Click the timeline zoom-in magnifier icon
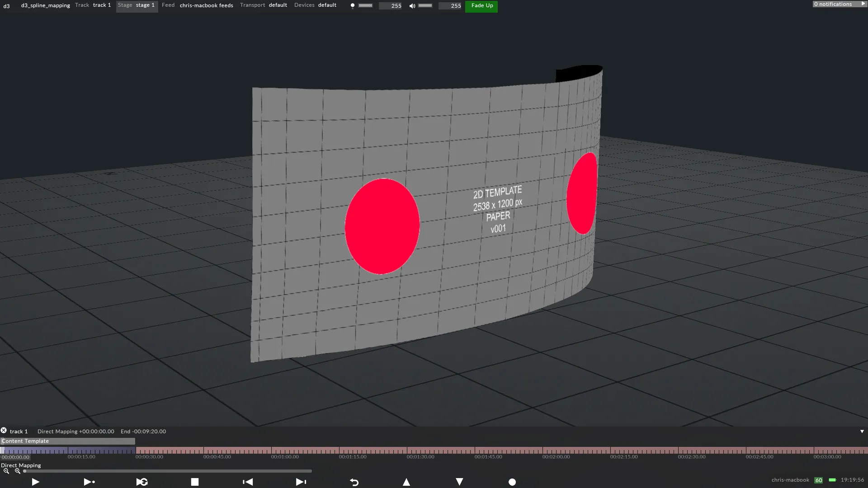Screen dimensions: 868x488 17,471
